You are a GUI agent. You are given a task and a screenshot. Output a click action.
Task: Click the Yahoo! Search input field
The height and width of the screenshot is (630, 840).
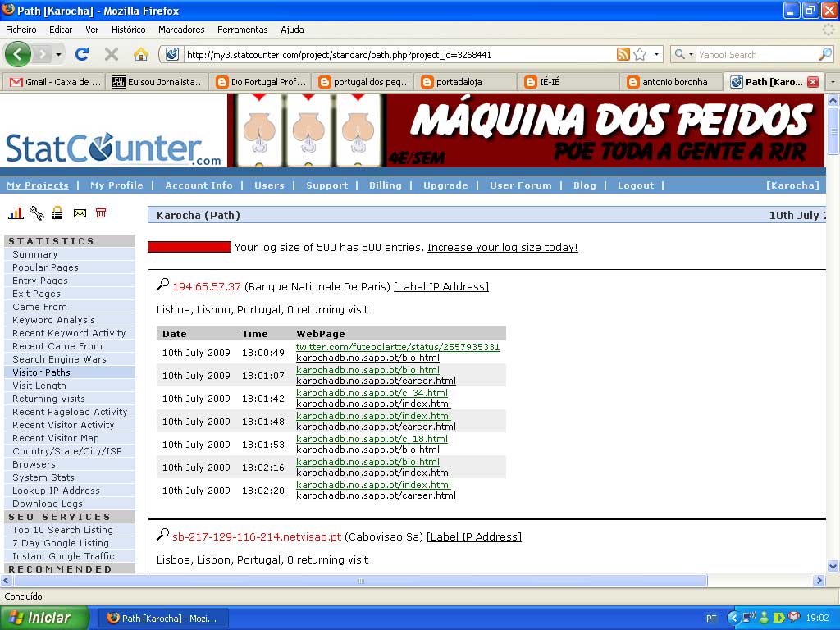756,55
